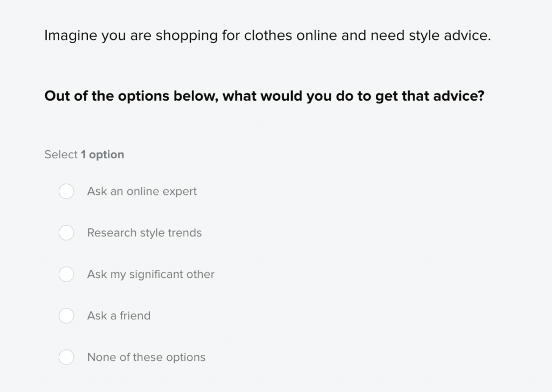This screenshot has height=392, width=552.
Task: Select the 'None of these options' radio button
Action: point(66,357)
